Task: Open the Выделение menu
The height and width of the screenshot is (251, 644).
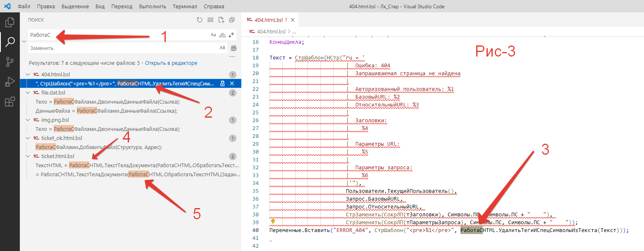Action: (76, 7)
